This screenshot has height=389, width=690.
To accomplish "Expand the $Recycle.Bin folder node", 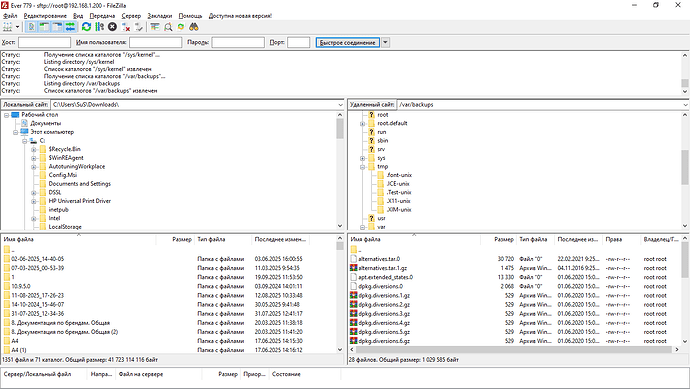I will click(x=33, y=149).
